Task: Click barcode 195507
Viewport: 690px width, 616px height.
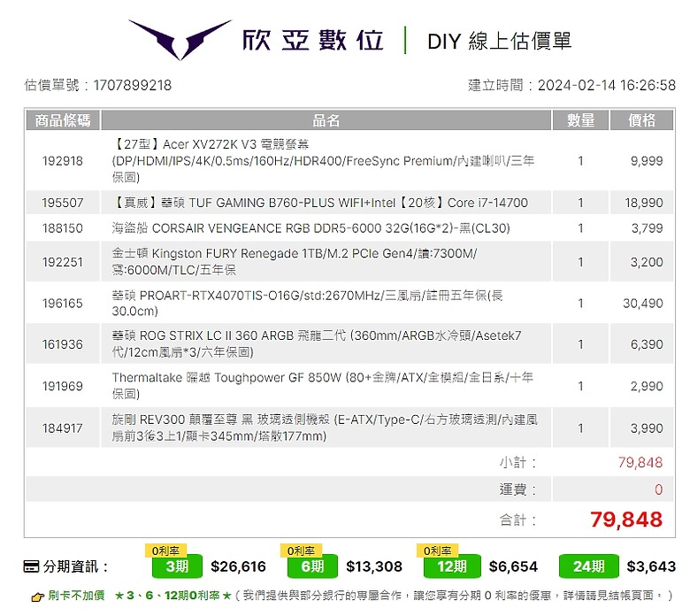Action: pyautogui.click(x=63, y=203)
